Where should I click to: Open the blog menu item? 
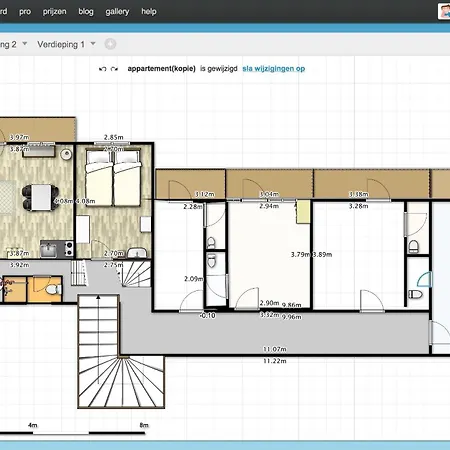point(86,12)
